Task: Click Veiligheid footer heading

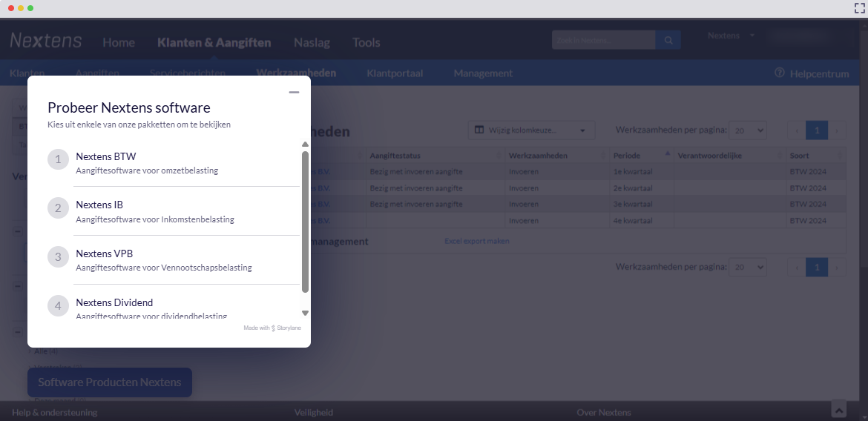Action: coord(313,412)
